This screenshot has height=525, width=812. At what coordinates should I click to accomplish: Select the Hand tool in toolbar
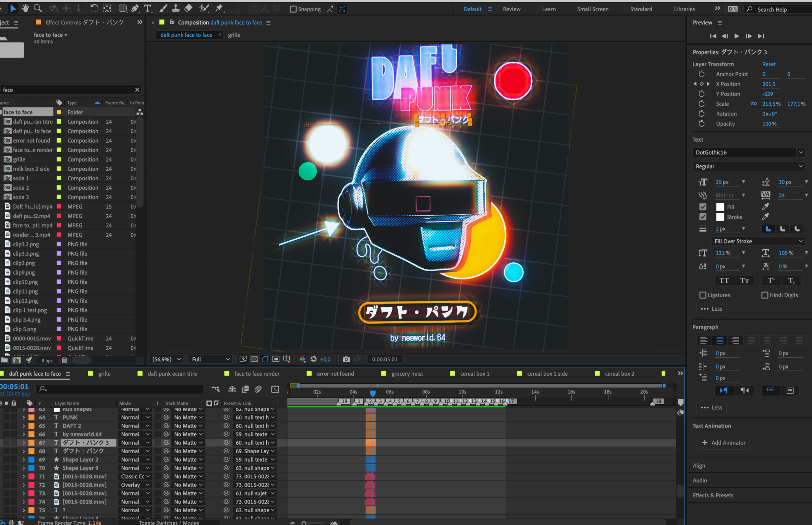click(x=25, y=8)
